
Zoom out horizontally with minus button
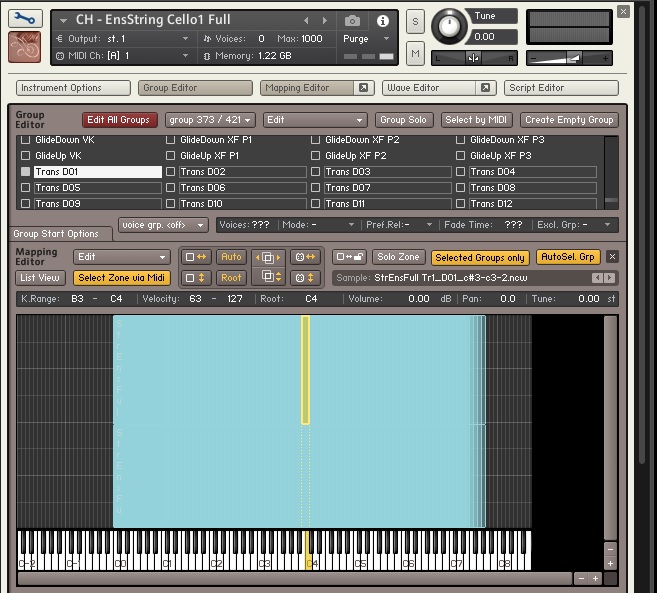581,579
